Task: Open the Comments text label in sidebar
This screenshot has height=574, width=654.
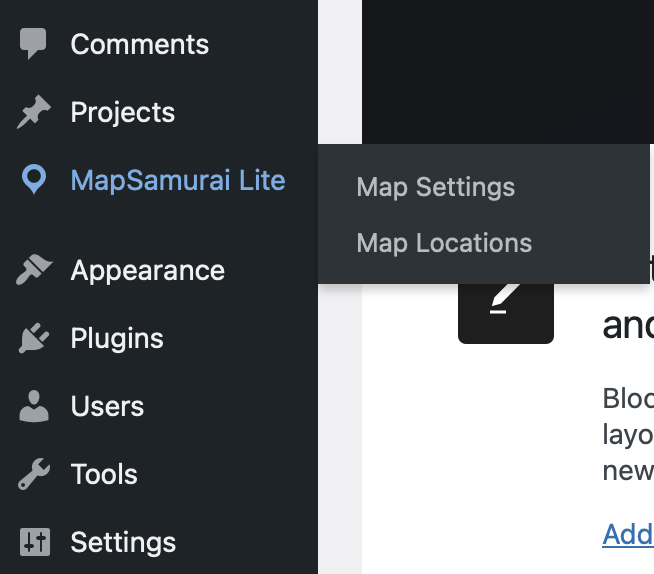Action: coord(140,44)
